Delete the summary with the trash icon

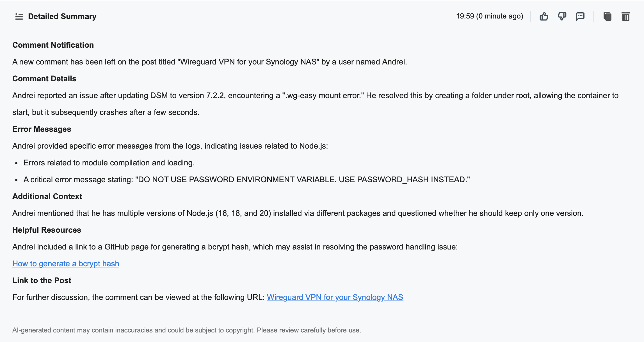(x=625, y=17)
